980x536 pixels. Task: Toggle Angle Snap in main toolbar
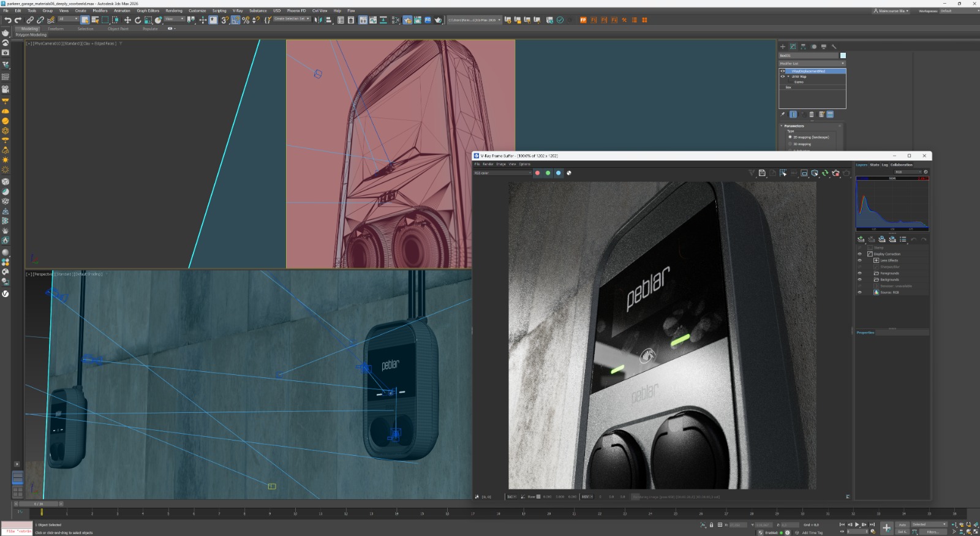[x=236, y=20]
